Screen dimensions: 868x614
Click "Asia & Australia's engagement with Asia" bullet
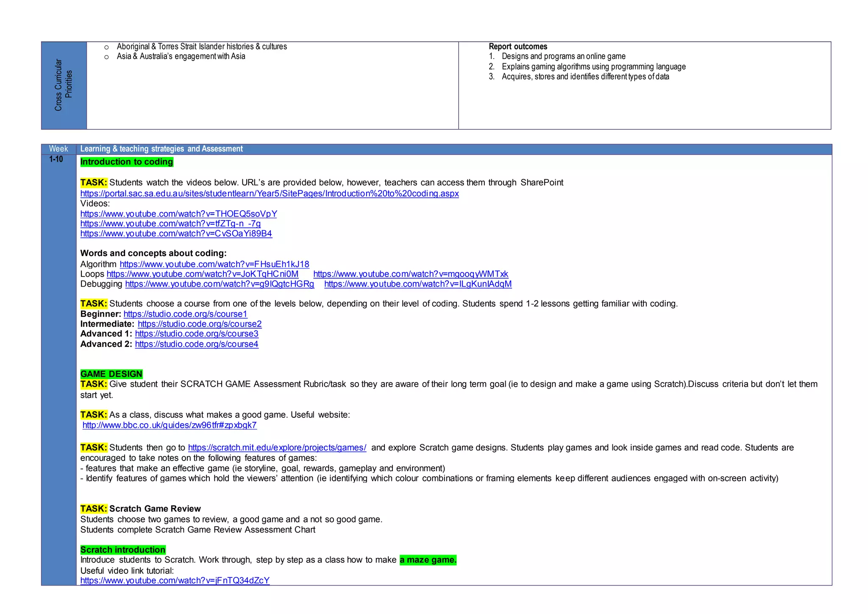181,56
